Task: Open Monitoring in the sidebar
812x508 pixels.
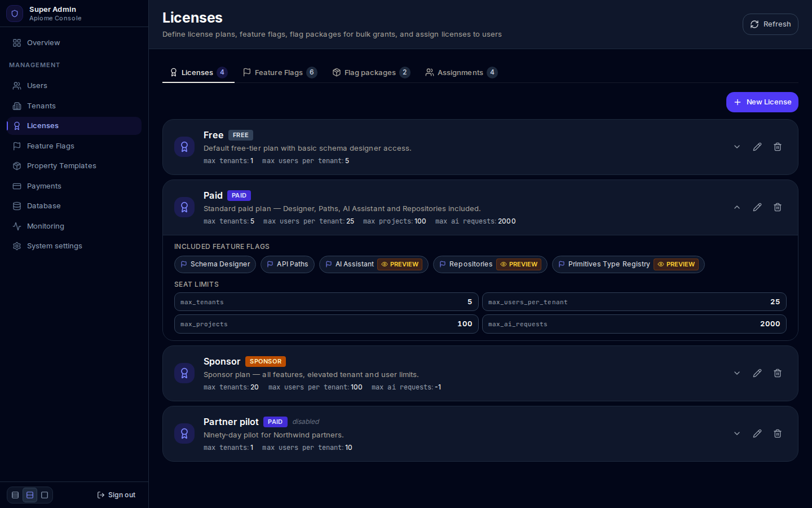Action: (x=74, y=226)
